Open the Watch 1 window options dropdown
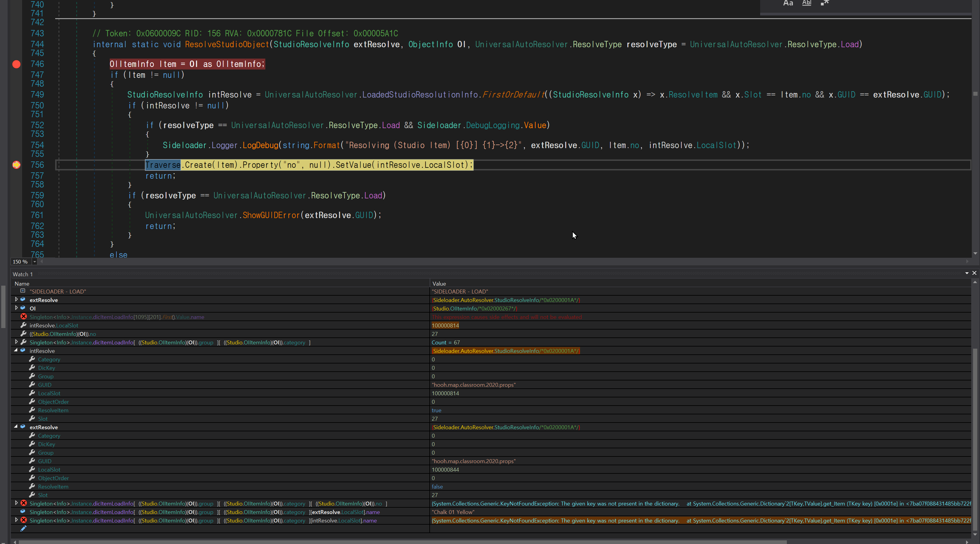 tap(967, 273)
